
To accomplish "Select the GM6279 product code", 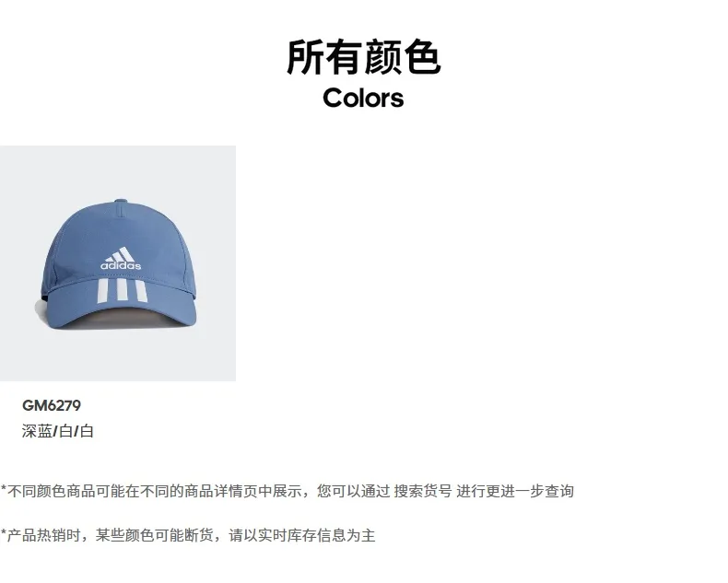I will coord(52,405).
